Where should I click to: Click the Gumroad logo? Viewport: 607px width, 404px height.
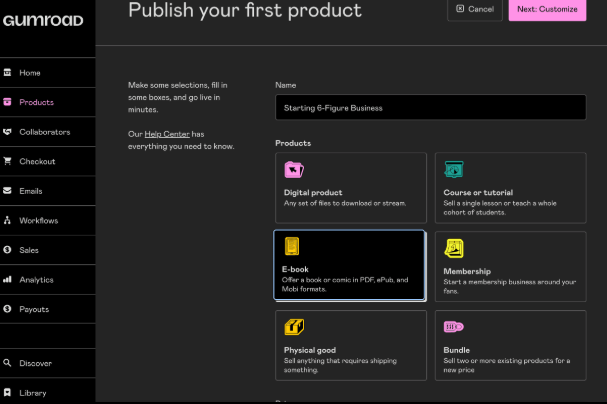tap(43, 20)
